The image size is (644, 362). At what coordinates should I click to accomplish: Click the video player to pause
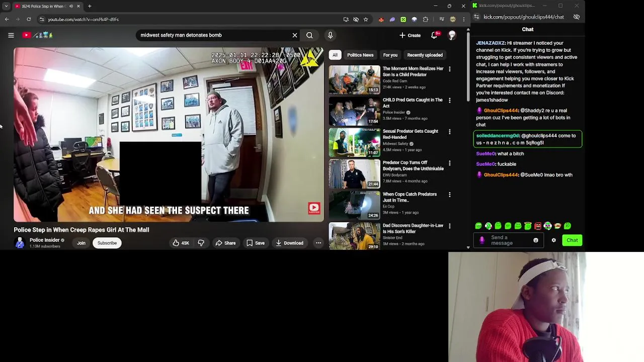pyautogui.click(x=169, y=134)
